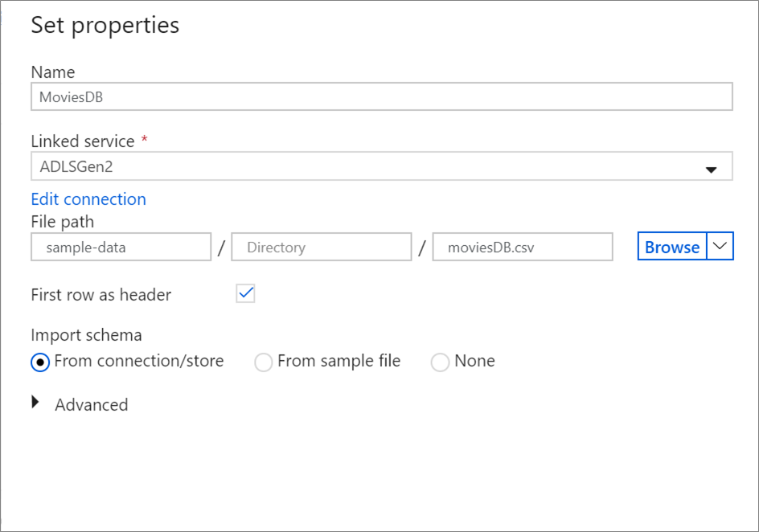Select From connection/store radio button
Viewport: 759px width, 532px height.
[x=40, y=362]
